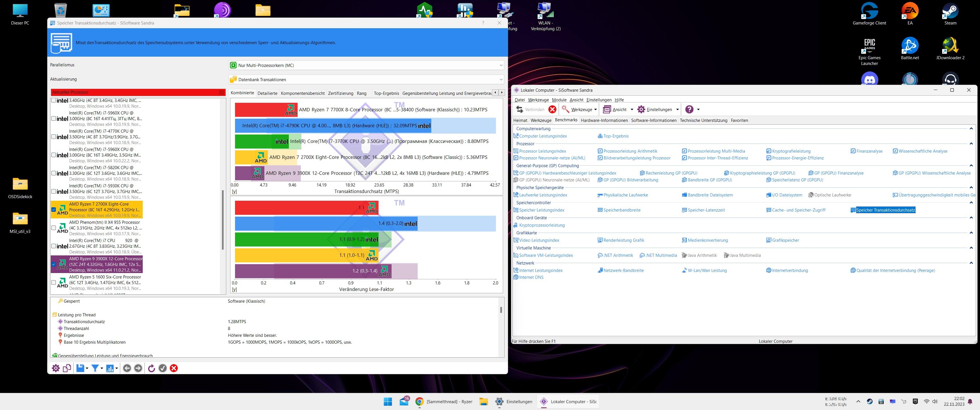Uncheck the AMD Ryzen 7 2700X checkbox
The height and width of the screenshot is (410, 980).
click(x=54, y=210)
